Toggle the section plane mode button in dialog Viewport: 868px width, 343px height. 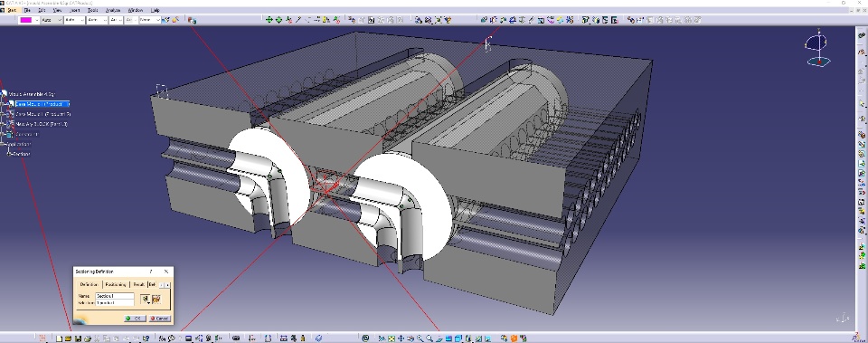click(x=145, y=300)
